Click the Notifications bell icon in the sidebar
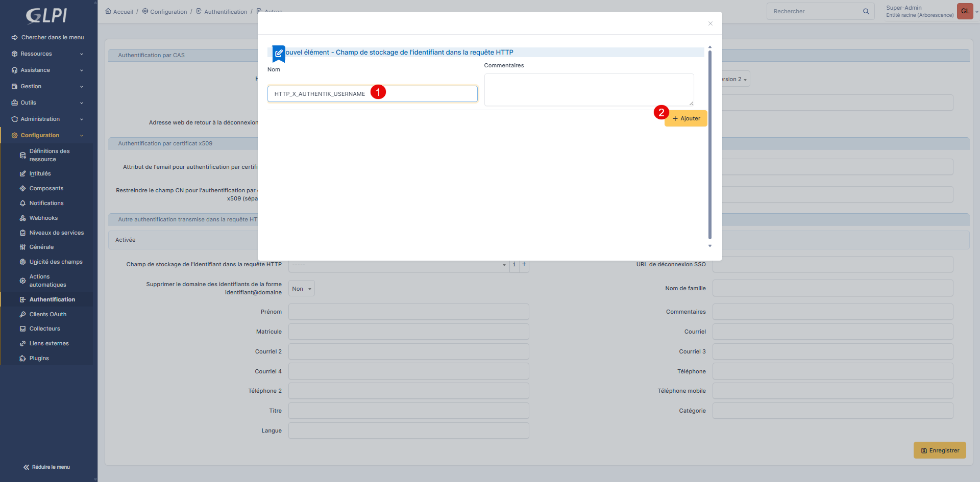The width and height of the screenshot is (980, 482). (x=22, y=204)
